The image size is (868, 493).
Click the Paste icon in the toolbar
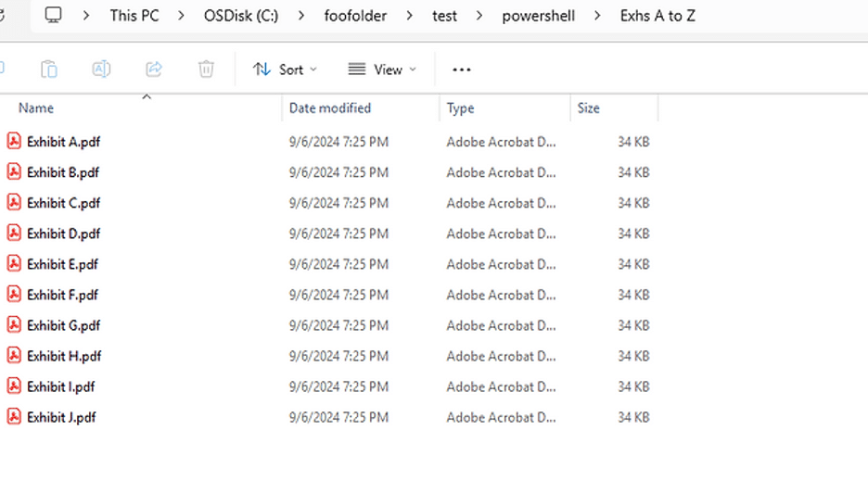49,70
